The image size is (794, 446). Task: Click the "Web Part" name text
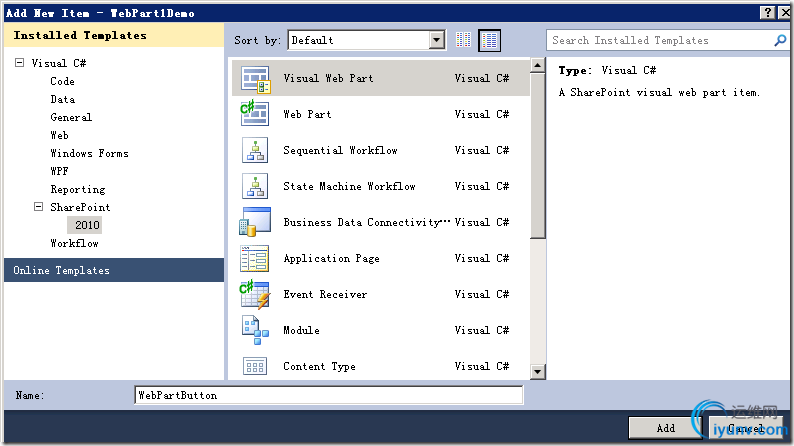307,114
